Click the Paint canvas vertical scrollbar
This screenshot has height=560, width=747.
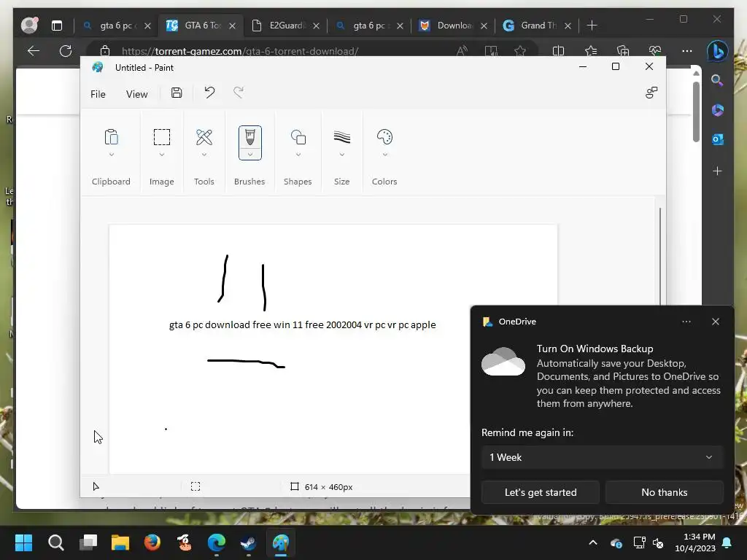point(659,257)
